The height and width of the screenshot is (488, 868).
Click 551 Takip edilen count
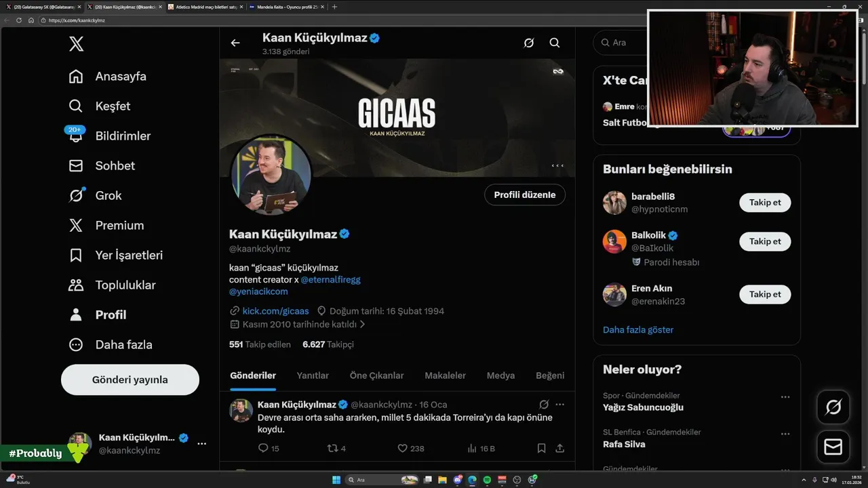click(260, 344)
